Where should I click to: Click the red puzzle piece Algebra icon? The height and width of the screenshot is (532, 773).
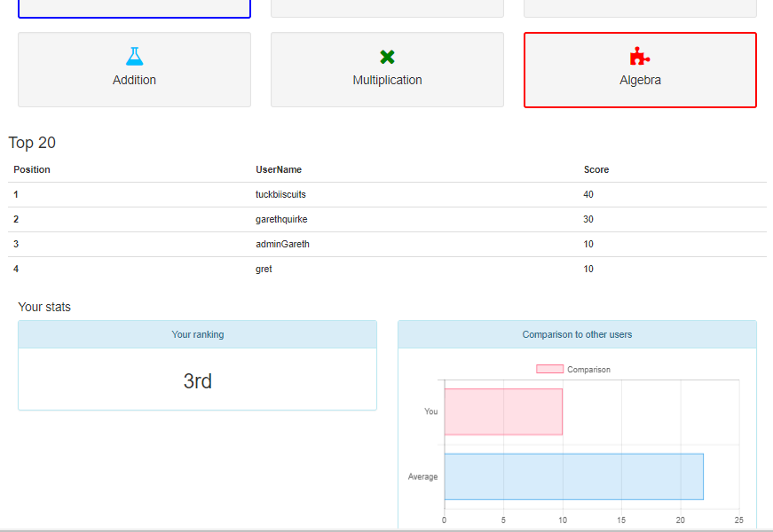639,57
